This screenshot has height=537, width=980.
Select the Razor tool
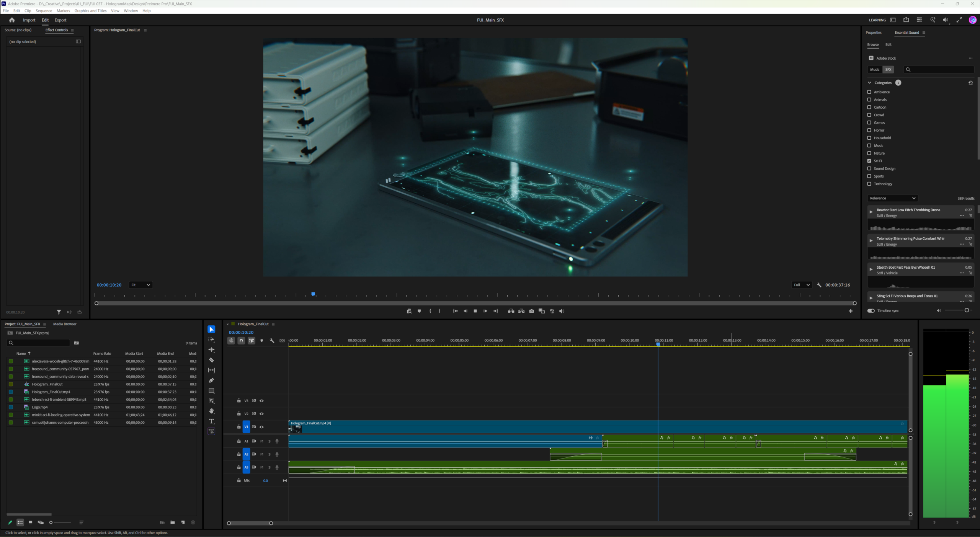coord(211,360)
